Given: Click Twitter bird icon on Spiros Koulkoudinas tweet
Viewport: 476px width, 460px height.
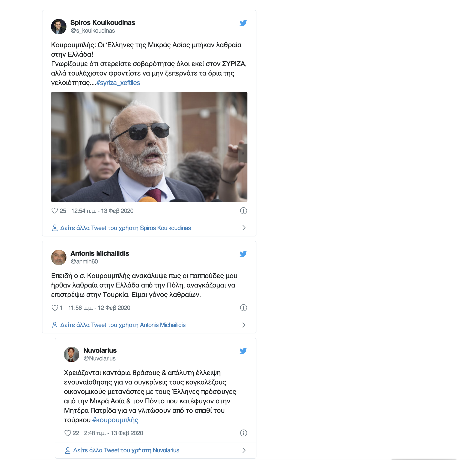Looking at the screenshot, I should tap(243, 23).
